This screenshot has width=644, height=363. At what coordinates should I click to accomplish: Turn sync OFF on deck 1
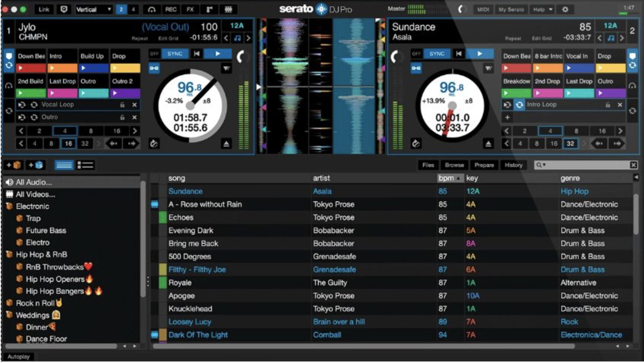click(x=154, y=54)
